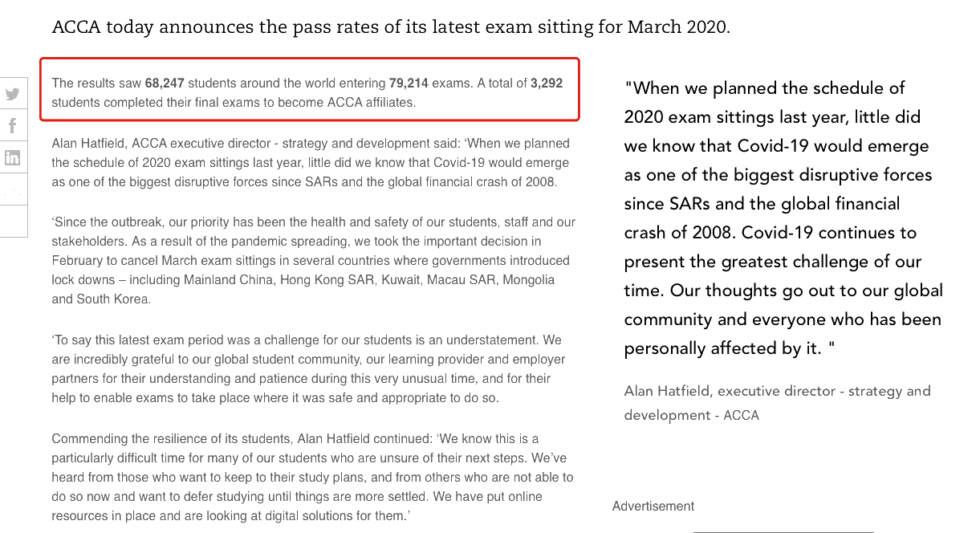The width and height of the screenshot is (980, 533).
Task: Click the headline announcing March 2020 pass rates
Action: tap(391, 26)
